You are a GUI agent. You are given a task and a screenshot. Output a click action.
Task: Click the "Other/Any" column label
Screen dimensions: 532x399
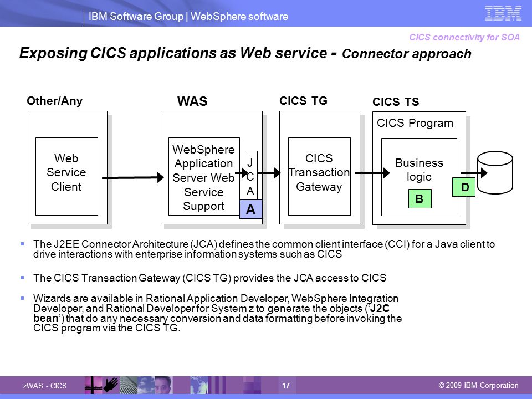click(x=55, y=101)
